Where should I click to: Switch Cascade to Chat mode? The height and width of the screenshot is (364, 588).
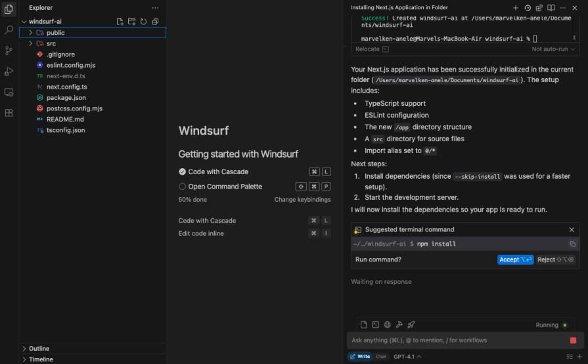tap(381, 357)
